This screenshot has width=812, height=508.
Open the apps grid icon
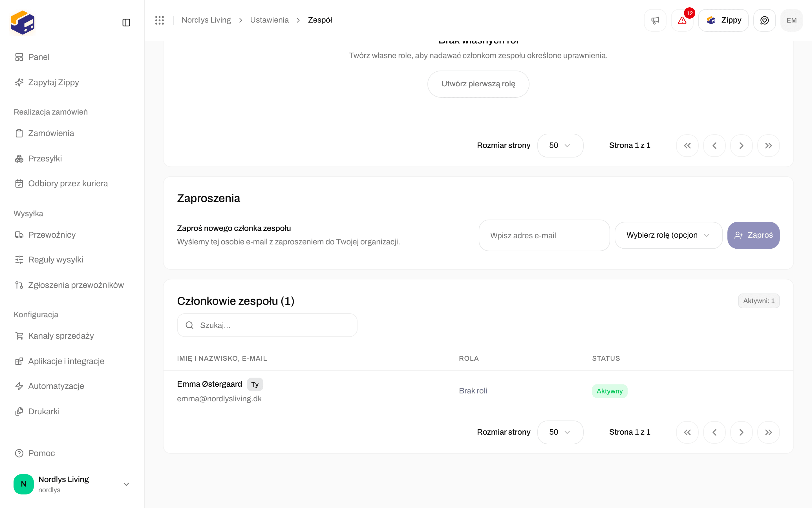coord(159,20)
